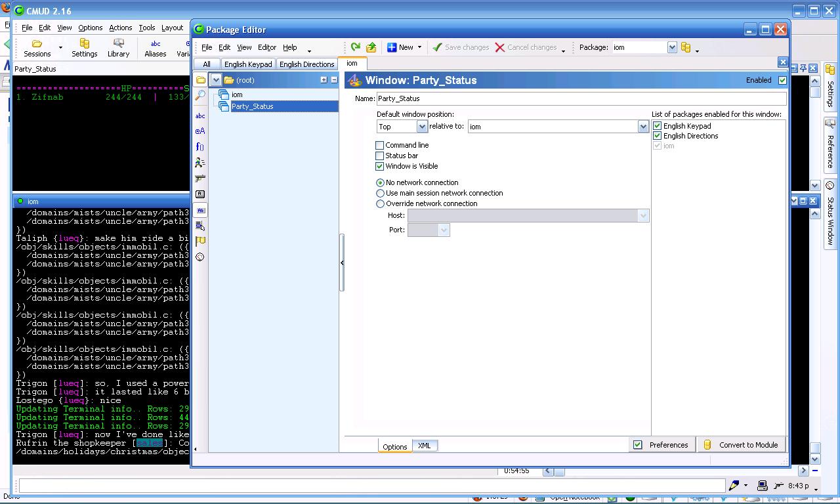Click the Name input field

[x=581, y=98]
